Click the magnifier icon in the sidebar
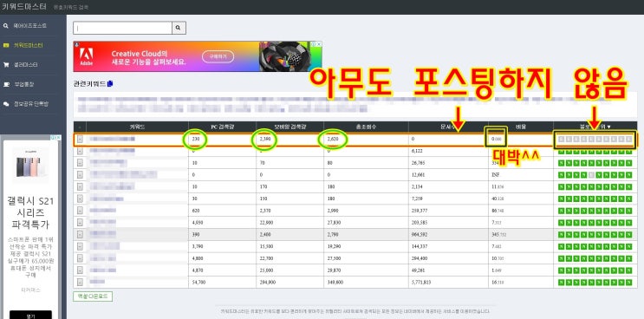Viewport: 644px width, 319px height. tap(6, 26)
